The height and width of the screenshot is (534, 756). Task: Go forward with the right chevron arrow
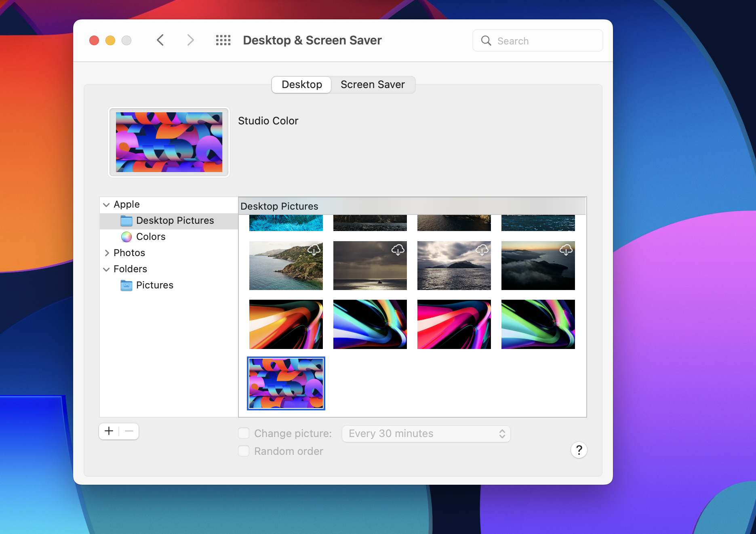click(x=190, y=40)
